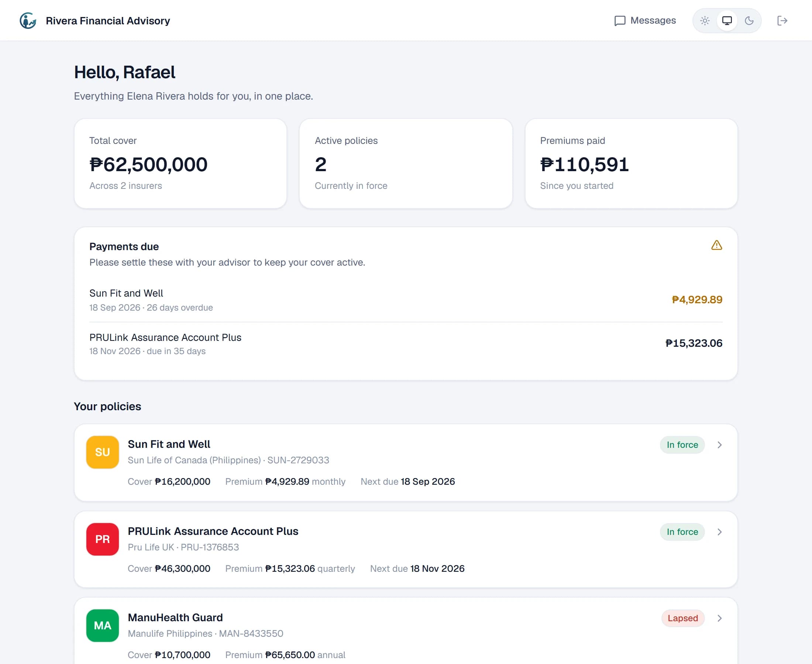
Task: Click overdue amount ₱4,929.89 in Payments due
Action: click(697, 300)
